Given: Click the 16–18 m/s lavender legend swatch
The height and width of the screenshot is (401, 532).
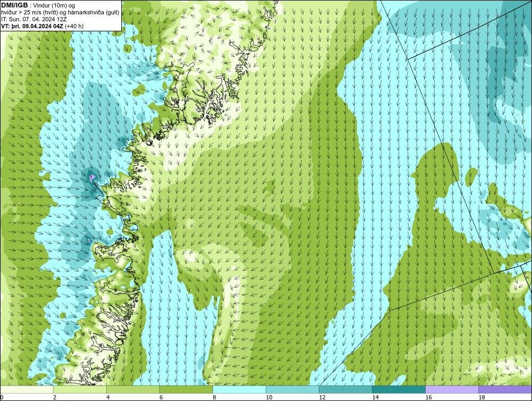Looking at the screenshot, I should click(452, 389).
